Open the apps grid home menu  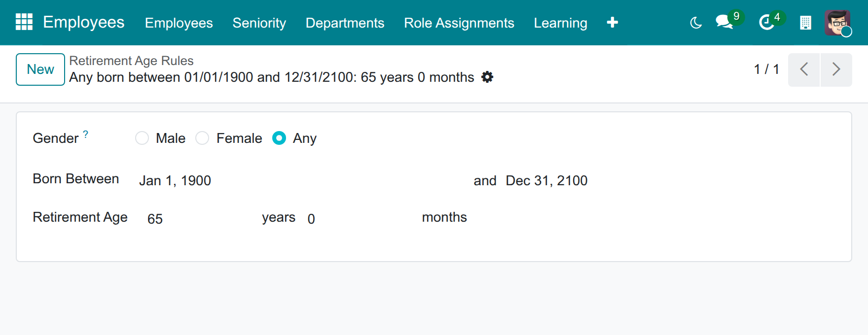click(x=24, y=22)
